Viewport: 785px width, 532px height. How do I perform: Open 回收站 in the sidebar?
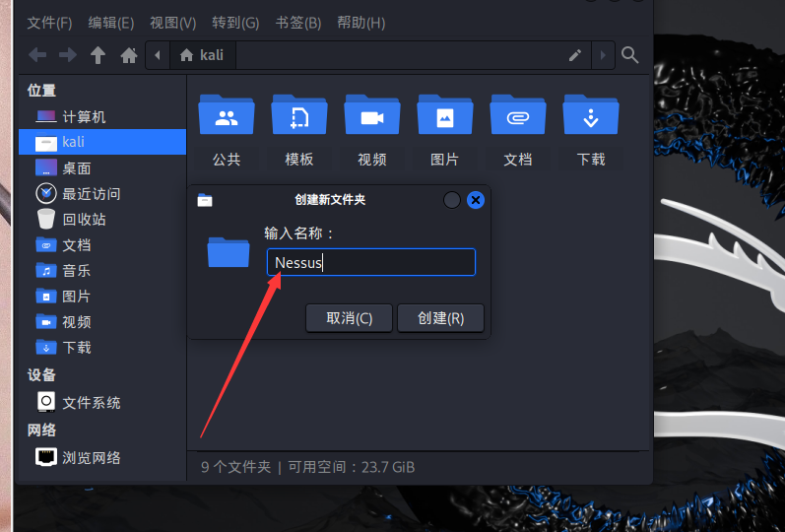[102, 219]
